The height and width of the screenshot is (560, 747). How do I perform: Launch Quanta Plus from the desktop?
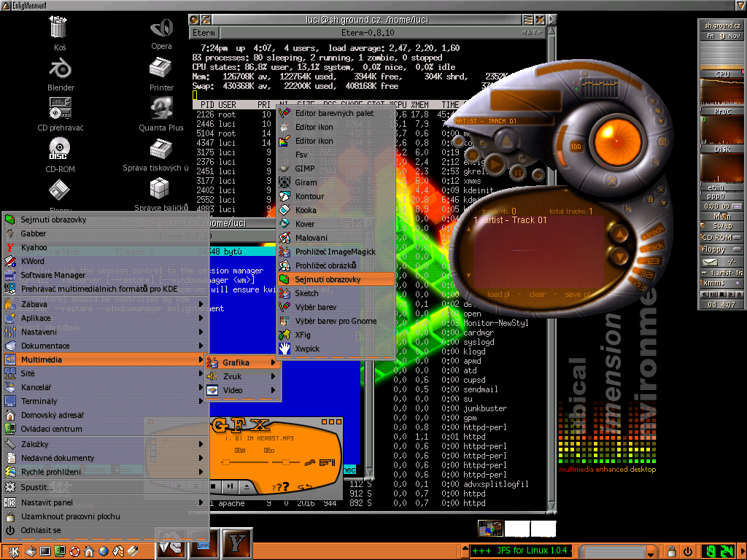coord(161,109)
